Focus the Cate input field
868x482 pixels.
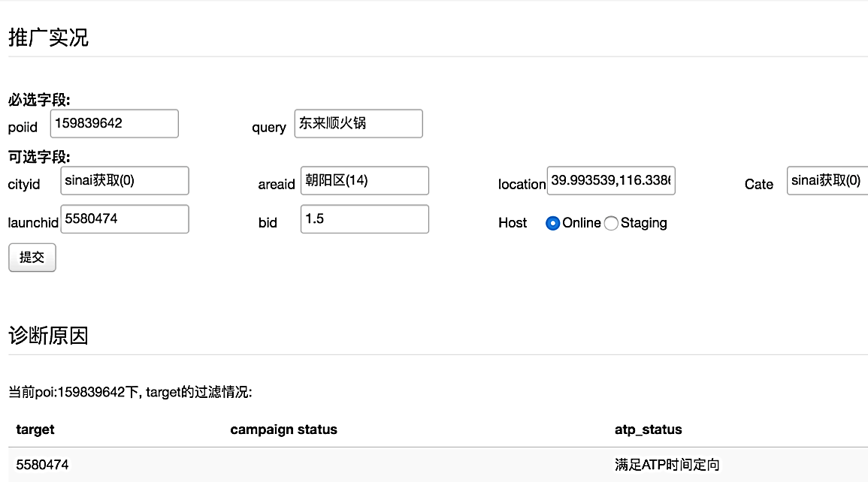pos(827,181)
